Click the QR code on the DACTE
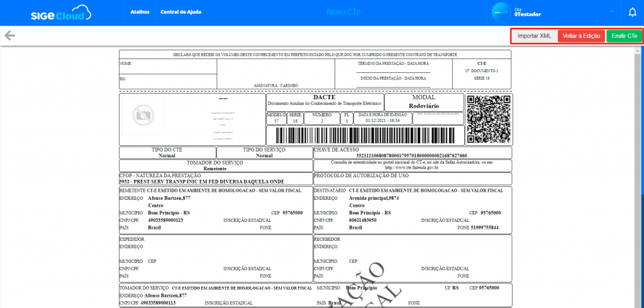This screenshot has width=644, height=308. pyautogui.click(x=489, y=119)
